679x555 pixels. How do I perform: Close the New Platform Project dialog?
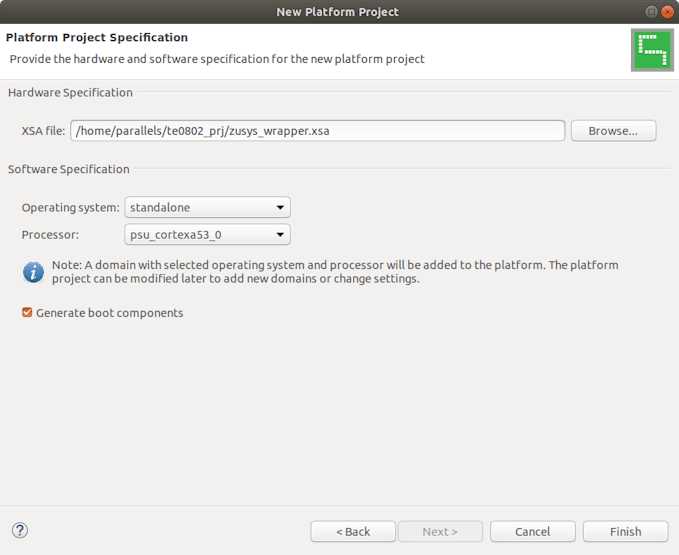(667, 12)
